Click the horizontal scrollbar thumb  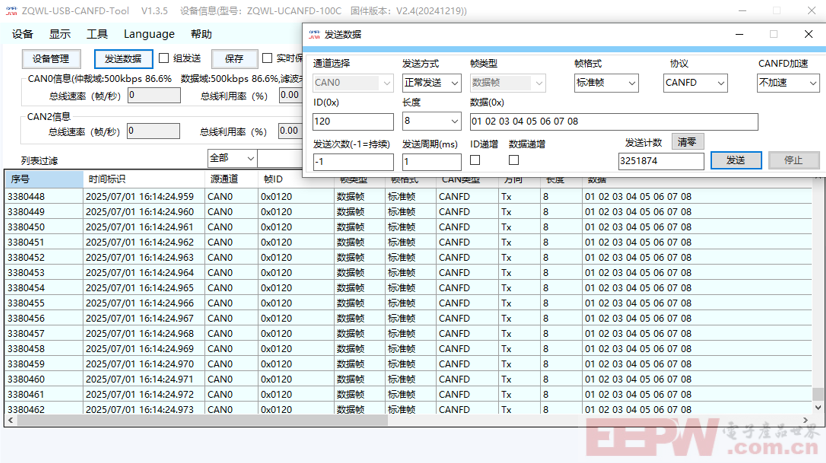pos(202,420)
